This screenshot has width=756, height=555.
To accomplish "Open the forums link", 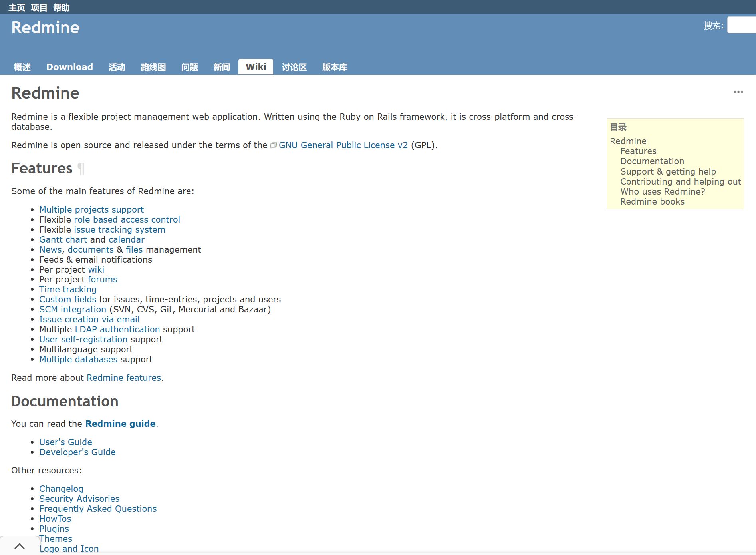I will point(103,279).
